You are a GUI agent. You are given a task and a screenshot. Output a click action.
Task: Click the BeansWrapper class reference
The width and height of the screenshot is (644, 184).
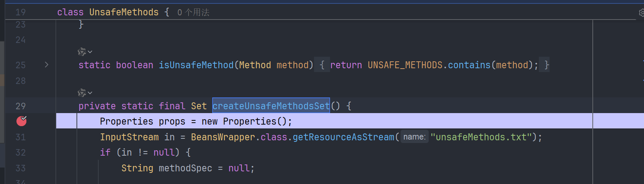223,137
